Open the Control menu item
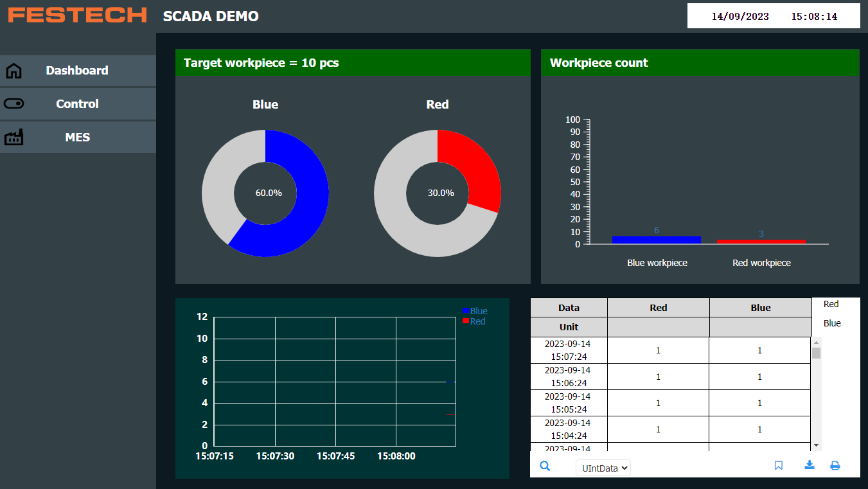This screenshot has height=489, width=868. [78, 104]
